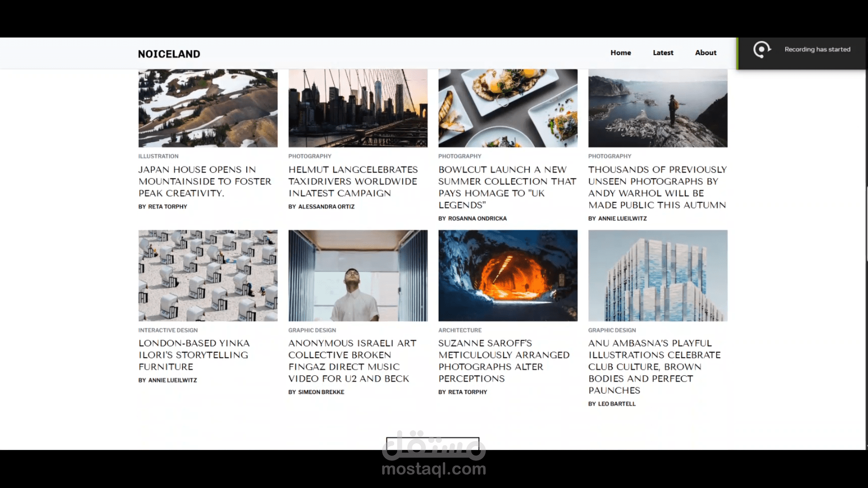Open the Bowlcut summer collection article
The height and width of the screenshot is (488, 868).
(x=507, y=187)
